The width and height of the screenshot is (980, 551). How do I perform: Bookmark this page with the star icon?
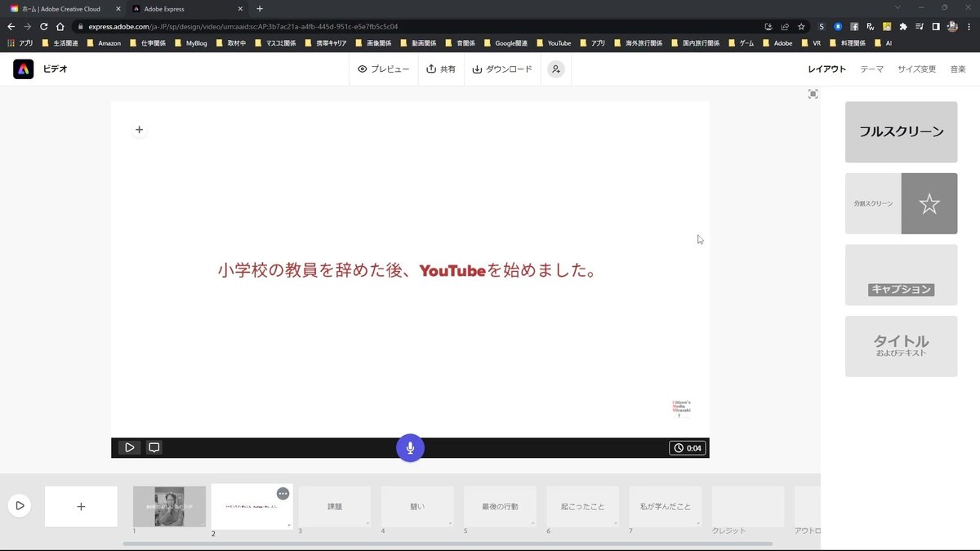[x=801, y=26]
